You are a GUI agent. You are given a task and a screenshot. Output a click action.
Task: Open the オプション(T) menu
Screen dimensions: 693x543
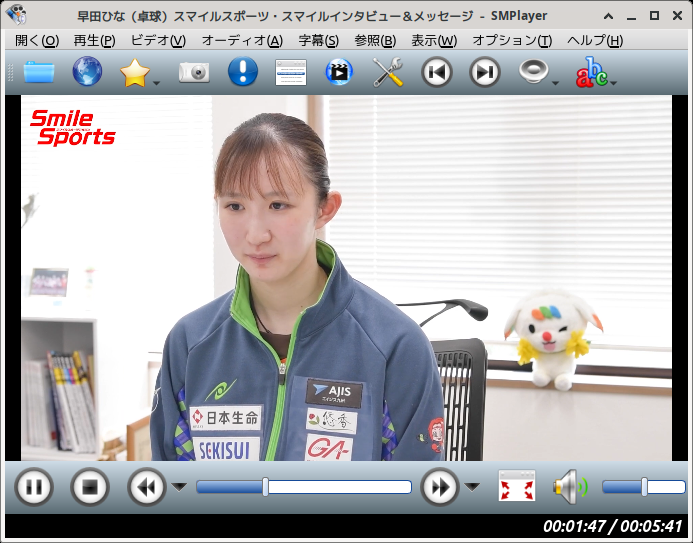[x=512, y=41]
